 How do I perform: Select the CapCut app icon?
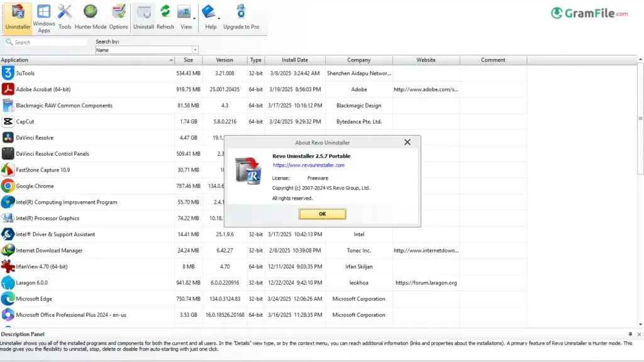(8, 121)
